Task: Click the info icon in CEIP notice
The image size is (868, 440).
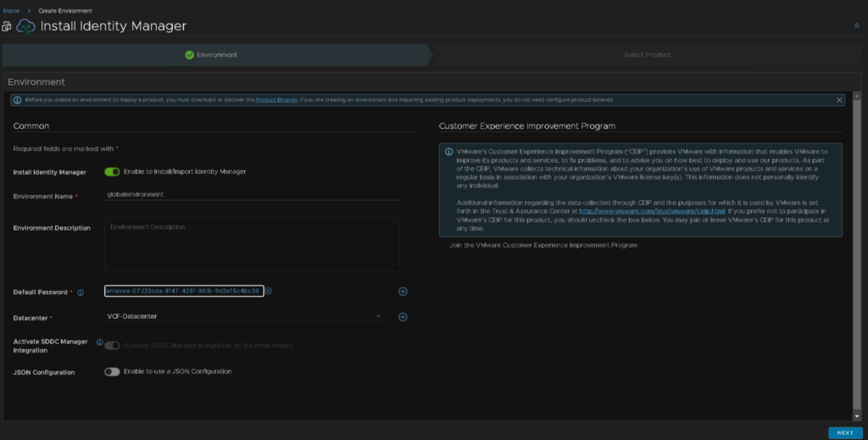Action: (x=449, y=152)
